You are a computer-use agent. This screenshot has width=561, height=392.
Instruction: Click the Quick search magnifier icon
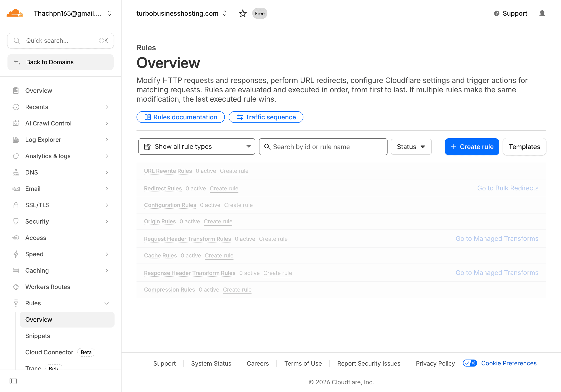[x=17, y=41]
